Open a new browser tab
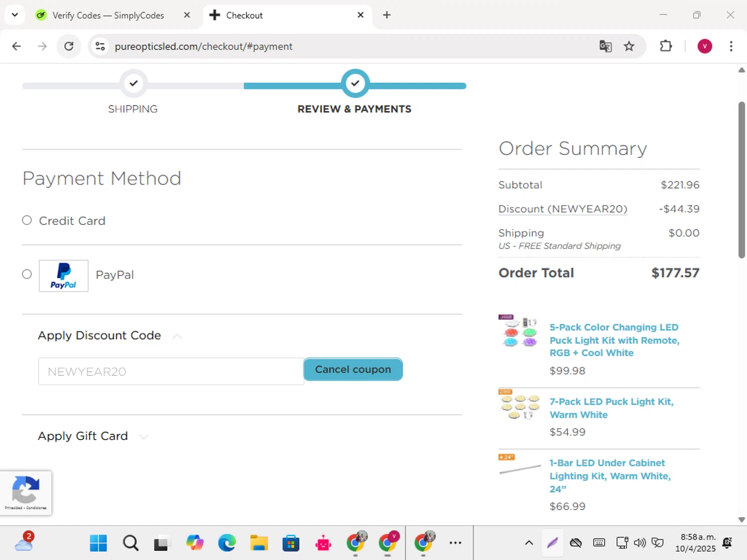The width and height of the screenshot is (747, 560). 386,15
